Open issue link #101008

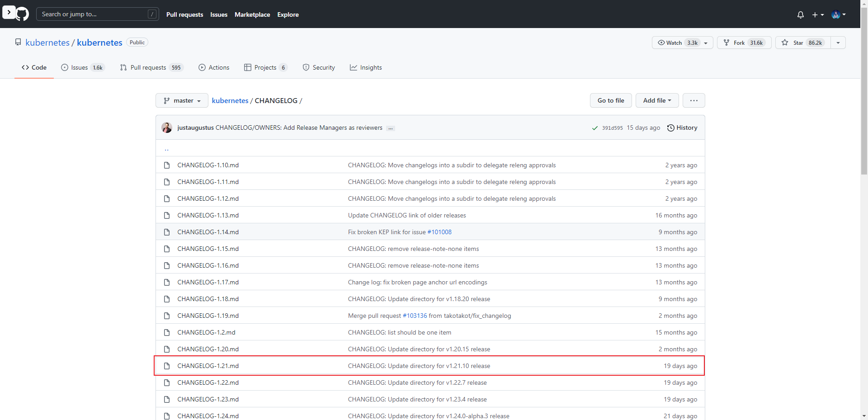pos(439,232)
